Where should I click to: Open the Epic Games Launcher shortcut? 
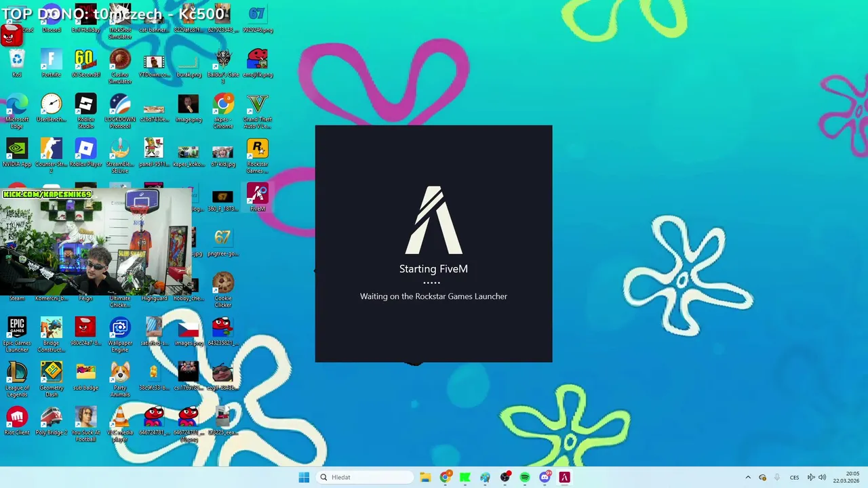tap(17, 335)
